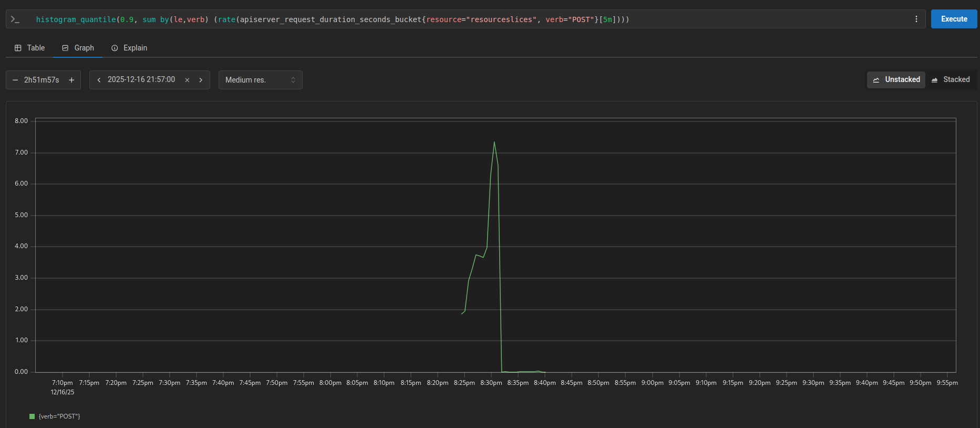Click the 9:00pm x-axis label

653,383
